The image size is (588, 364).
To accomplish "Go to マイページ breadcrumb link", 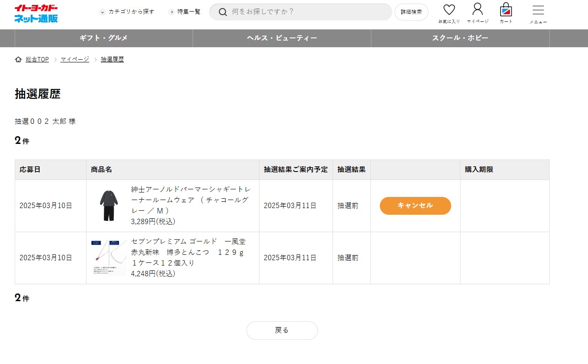I will 75,60.
